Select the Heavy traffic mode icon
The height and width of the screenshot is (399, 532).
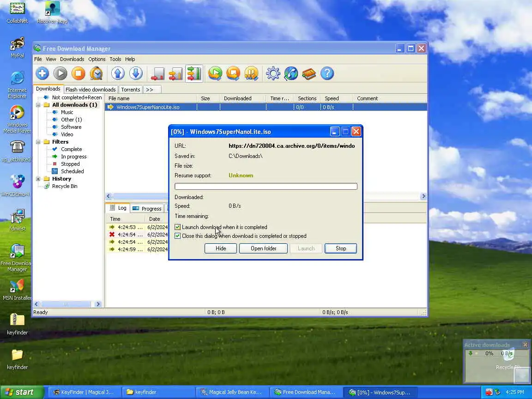[x=194, y=73]
